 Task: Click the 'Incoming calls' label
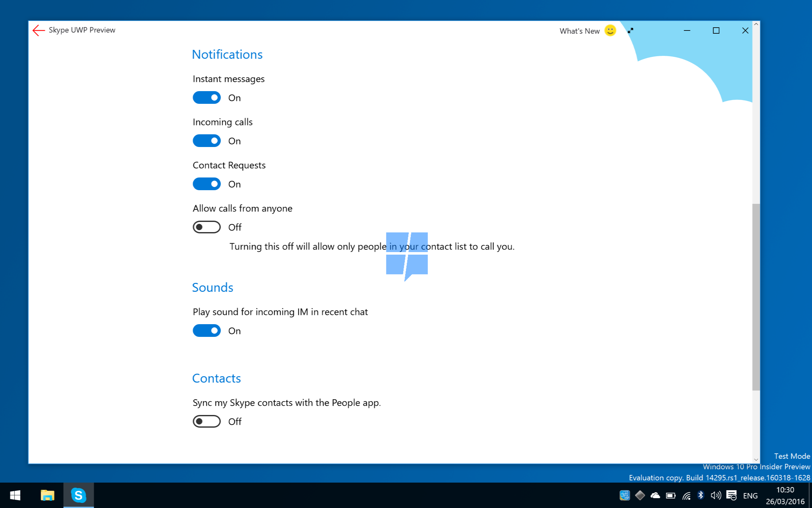pos(222,122)
